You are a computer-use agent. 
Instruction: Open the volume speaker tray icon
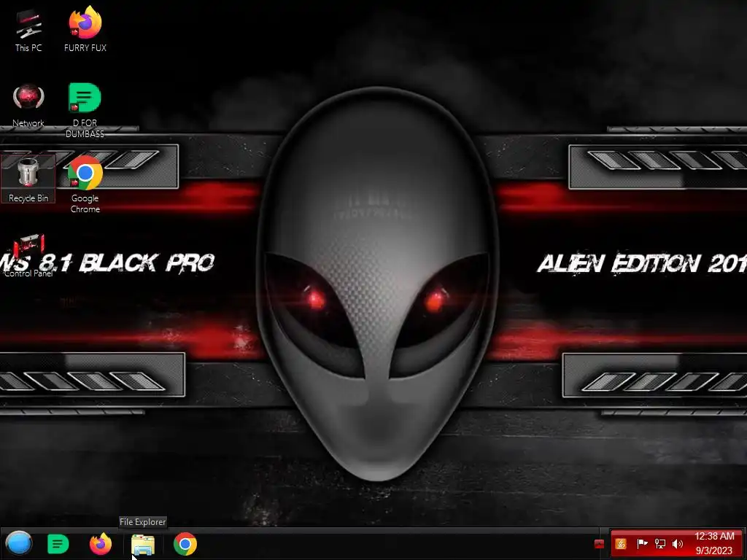pos(678,544)
